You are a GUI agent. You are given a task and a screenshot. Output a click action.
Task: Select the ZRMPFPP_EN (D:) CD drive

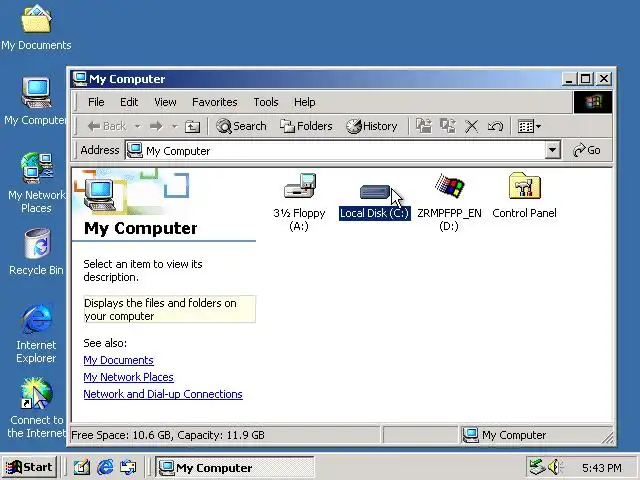point(449,187)
